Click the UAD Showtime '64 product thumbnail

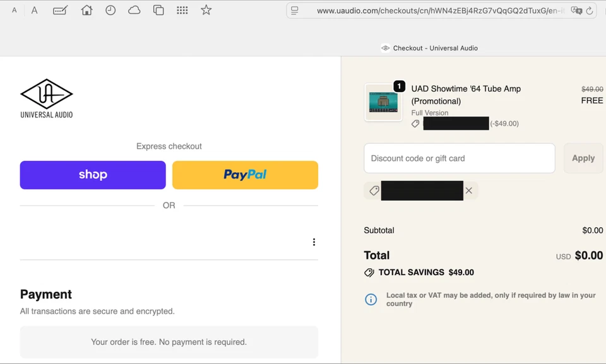(x=383, y=102)
